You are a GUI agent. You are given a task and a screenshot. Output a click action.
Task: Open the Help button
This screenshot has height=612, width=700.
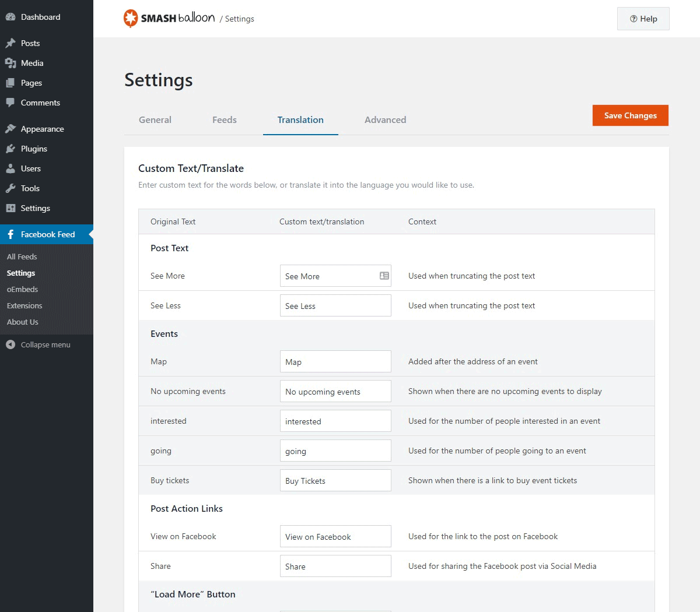(x=643, y=19)
